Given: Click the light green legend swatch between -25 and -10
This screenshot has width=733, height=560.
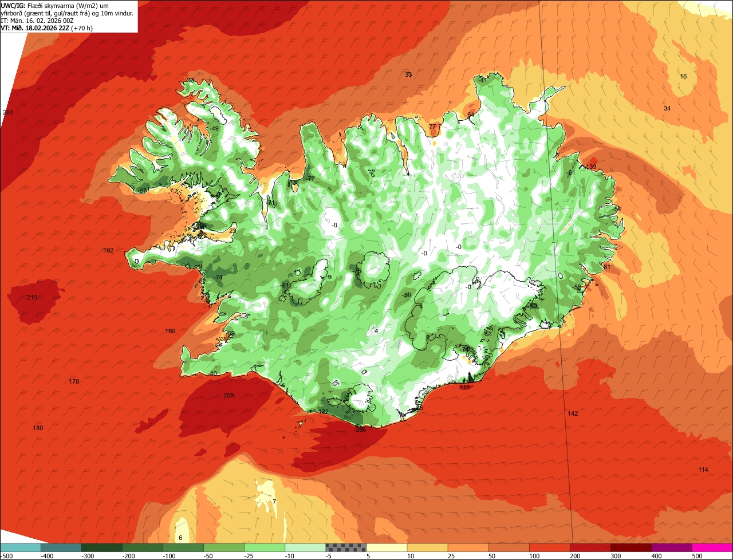Looking at the screenshot, I should click(x=264, y=547).
